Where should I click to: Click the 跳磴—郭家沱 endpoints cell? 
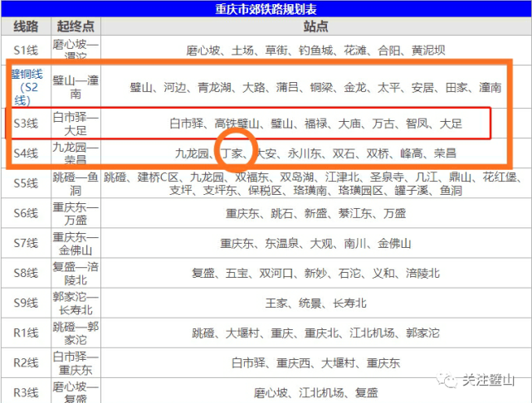pos(76,333)
